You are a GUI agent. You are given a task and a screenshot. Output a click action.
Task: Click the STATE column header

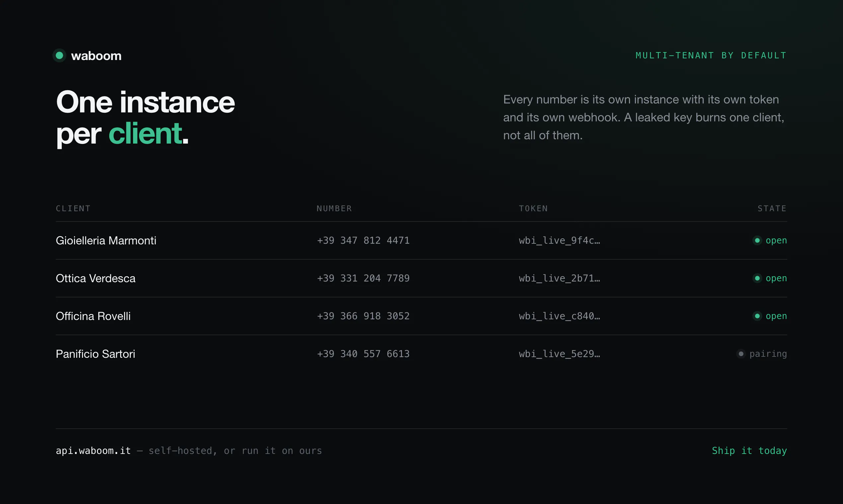[x=772, y=208]
